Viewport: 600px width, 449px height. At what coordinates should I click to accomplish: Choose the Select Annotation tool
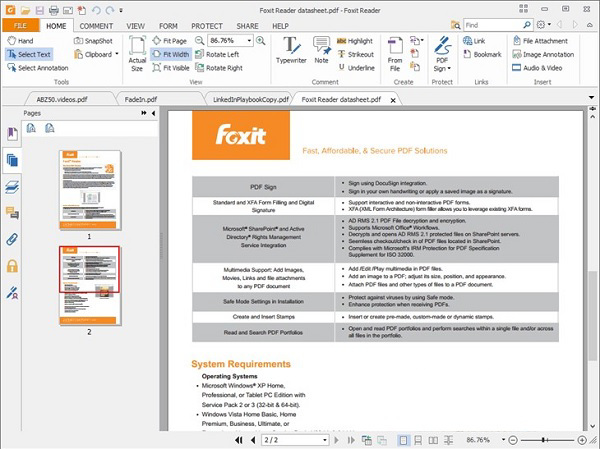pos(38,68)
